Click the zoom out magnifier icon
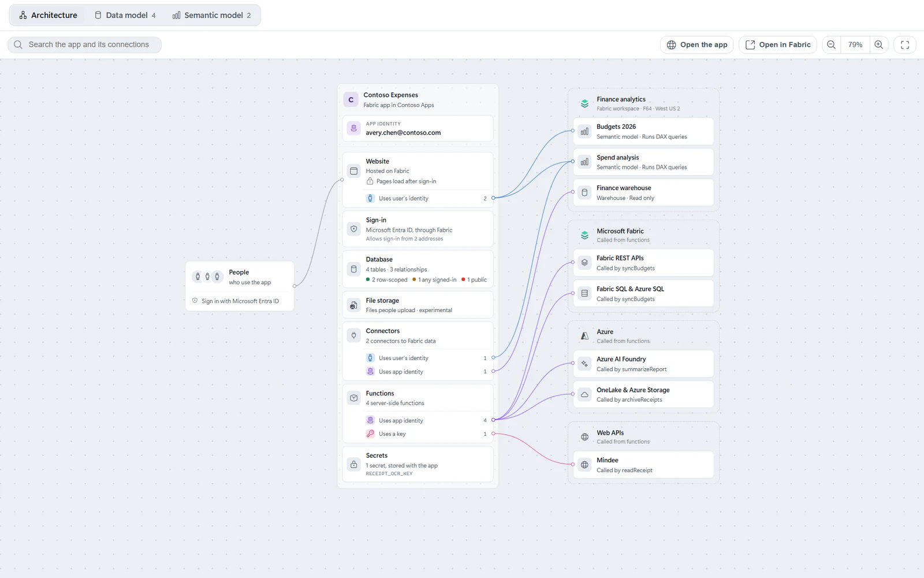 (831, 45)
